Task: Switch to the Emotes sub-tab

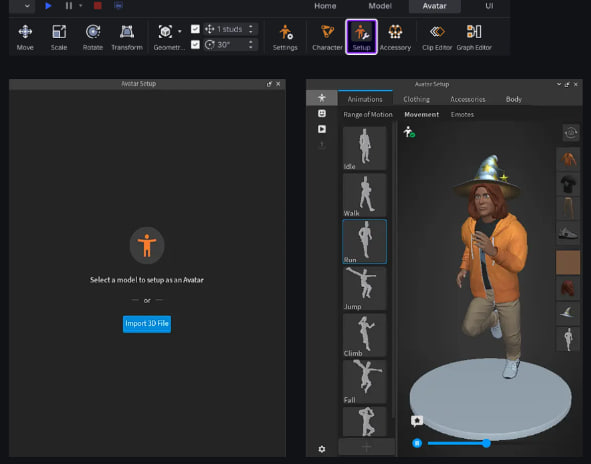Action: [x=462, y=115]
